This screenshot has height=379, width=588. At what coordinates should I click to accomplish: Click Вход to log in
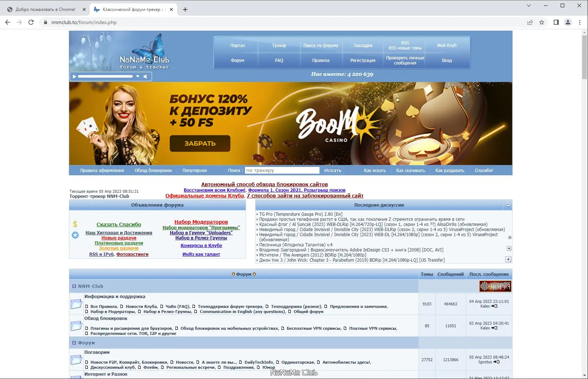pos(447,60)
